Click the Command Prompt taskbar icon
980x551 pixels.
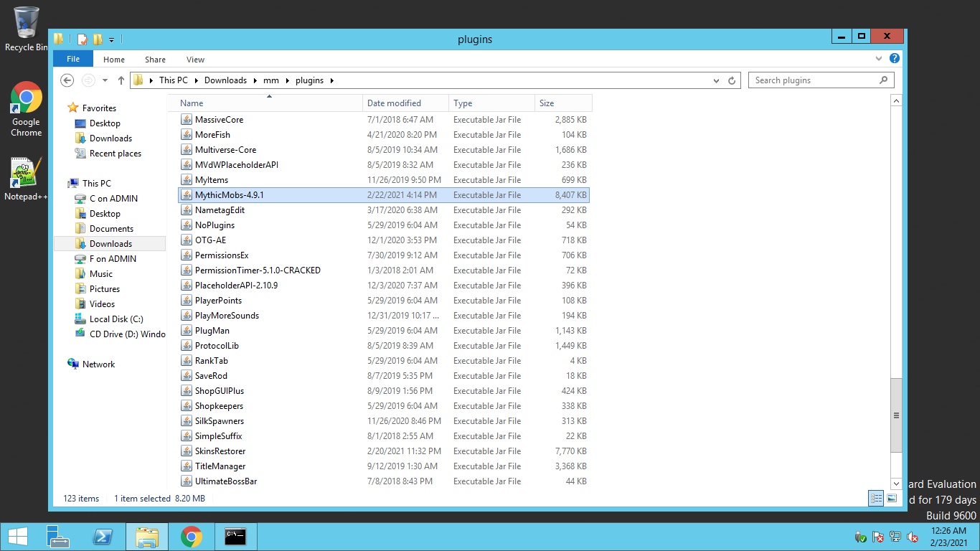coord(235,537)
